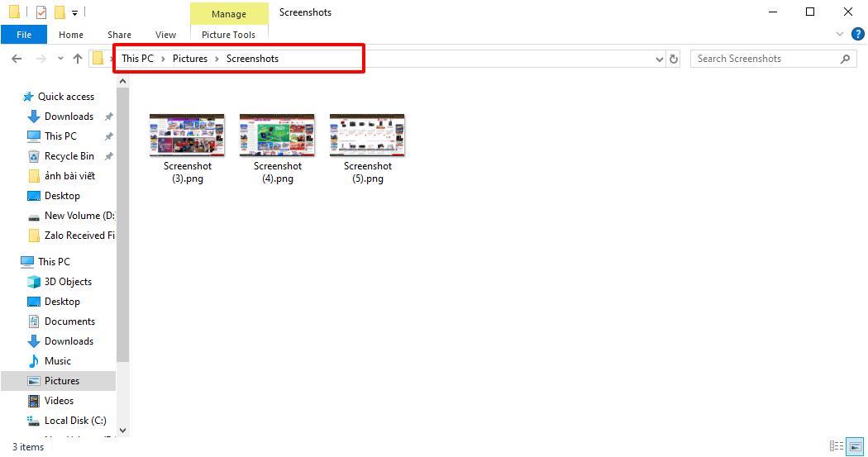This screenshot has width=868, height=457.
Task: Open 3D Objects folder in sidebar
Action: [x=68, y=282]
